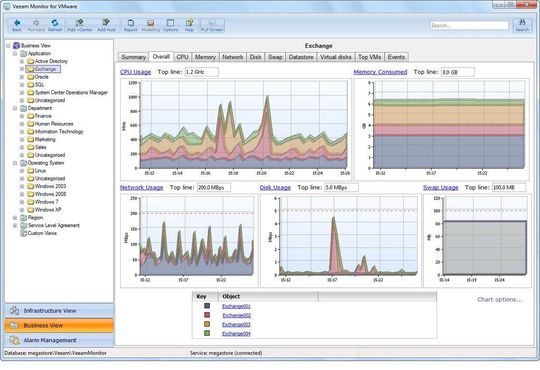Switch to the CPU tab
This screenshot has width=540, height=370.
[182, 57]
